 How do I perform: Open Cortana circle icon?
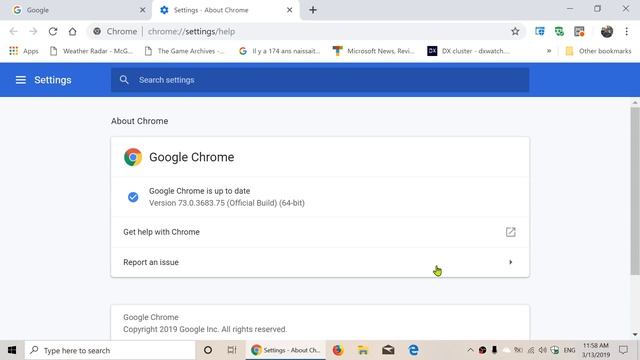[208, 350]
